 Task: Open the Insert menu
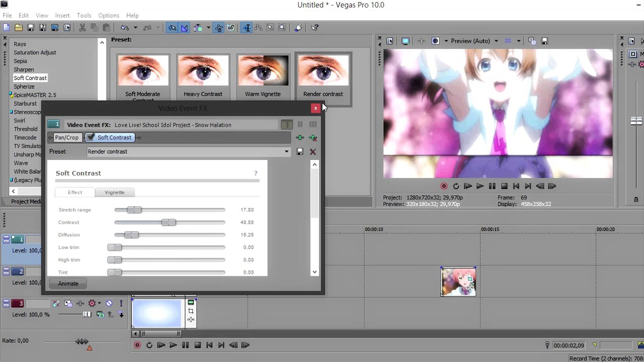click(x=62, y=16)
